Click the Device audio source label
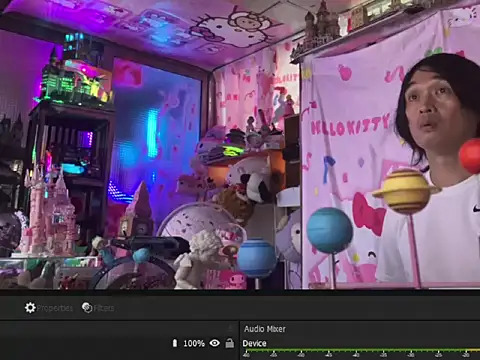The width and height of the screenshot is (480, 360). pos(254,343)
